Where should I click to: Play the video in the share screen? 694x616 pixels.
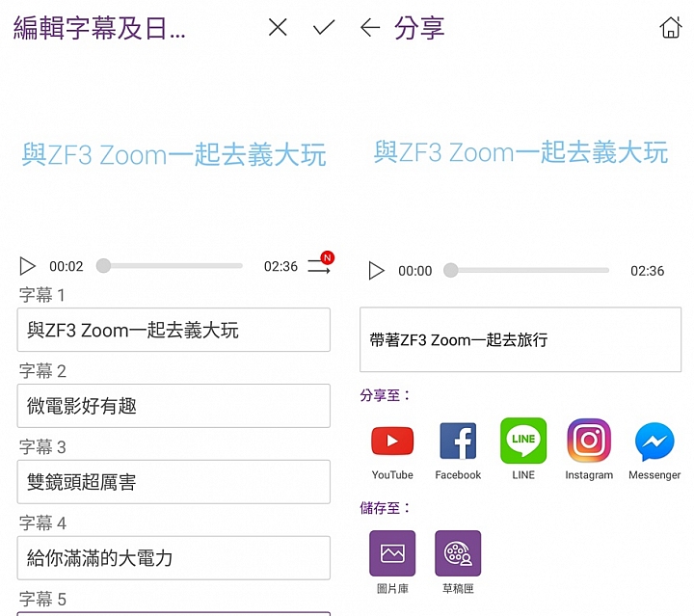pos(376,270)
